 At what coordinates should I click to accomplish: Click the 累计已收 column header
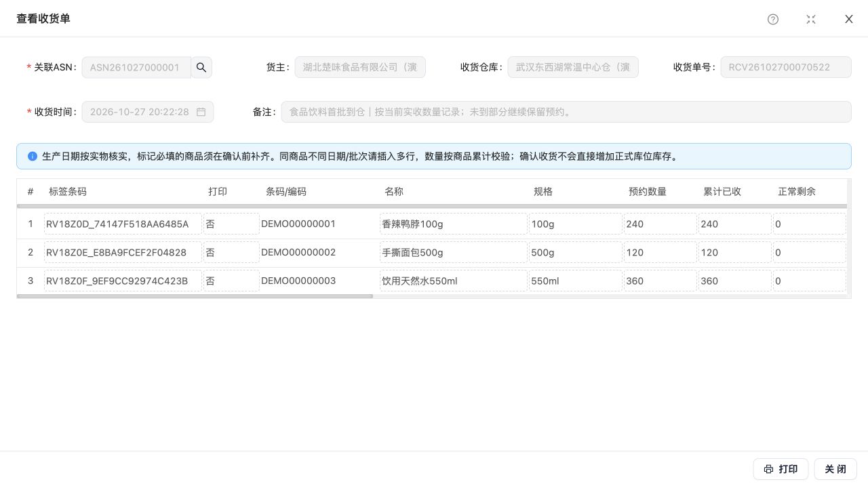point(722,192)
